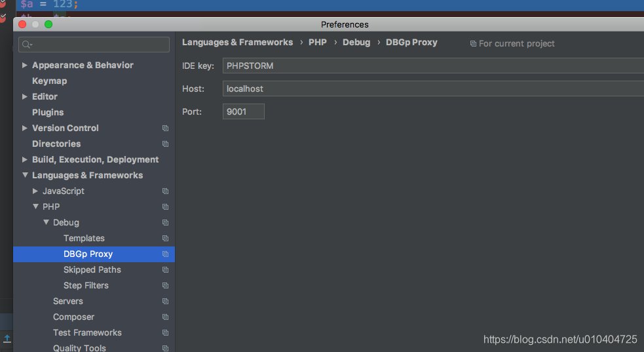This screenshot has height=352, width=644.
Task: Click the project-level icon beside Version Control
Action: 165,128
